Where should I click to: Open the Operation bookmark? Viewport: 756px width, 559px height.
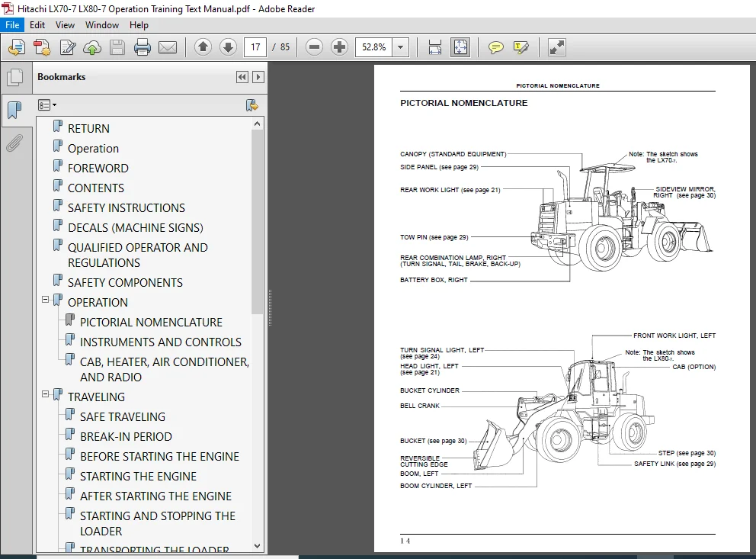[x=93, y=149]
